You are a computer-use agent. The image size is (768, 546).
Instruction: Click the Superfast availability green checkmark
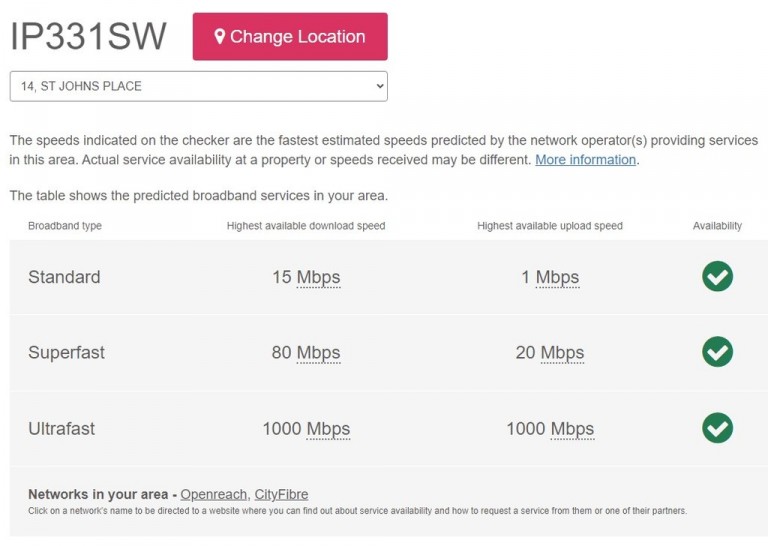click(717, 352)
